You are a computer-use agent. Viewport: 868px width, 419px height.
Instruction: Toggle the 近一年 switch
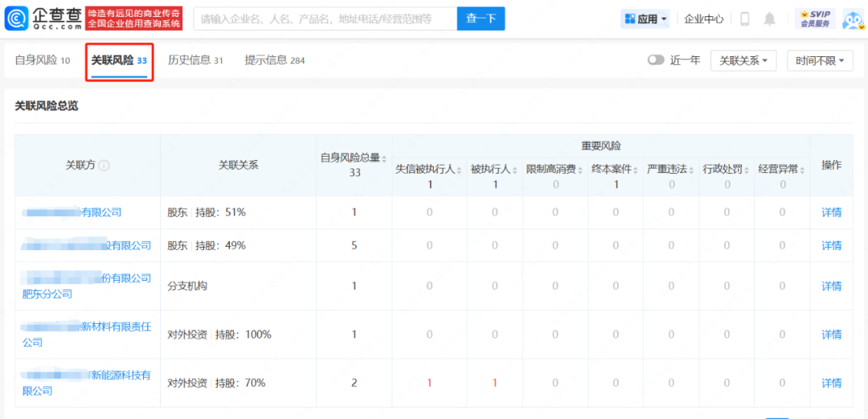tap(656, 60)
